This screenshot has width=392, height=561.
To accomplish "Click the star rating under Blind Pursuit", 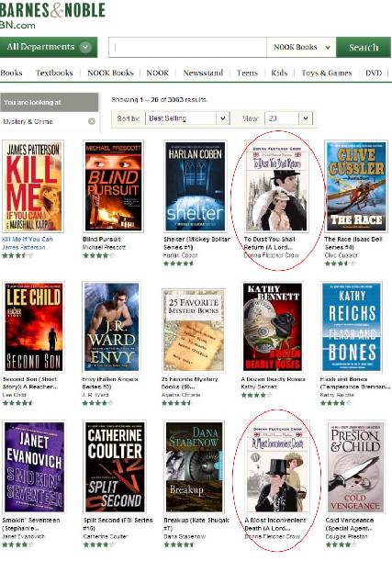I will 99,255.
